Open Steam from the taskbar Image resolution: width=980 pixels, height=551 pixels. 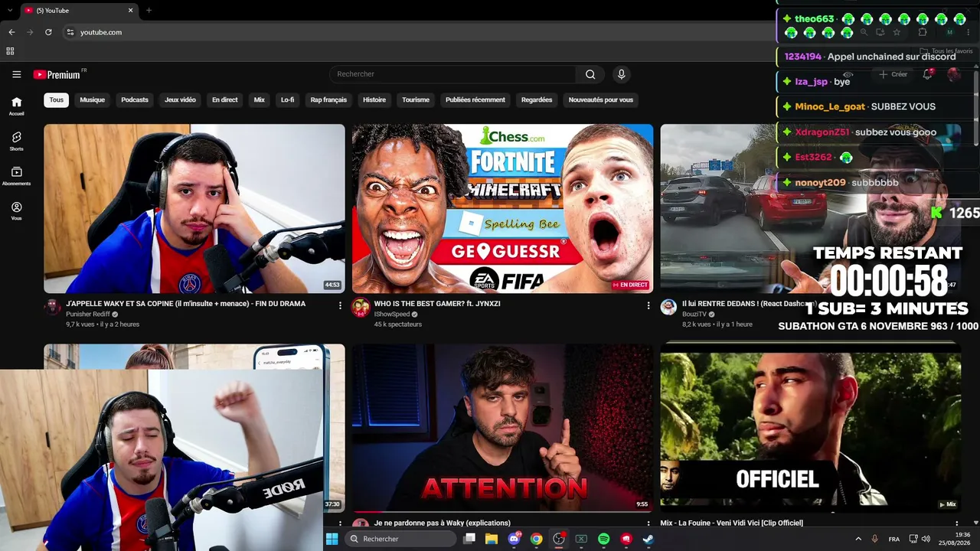[x=648, y=539]
